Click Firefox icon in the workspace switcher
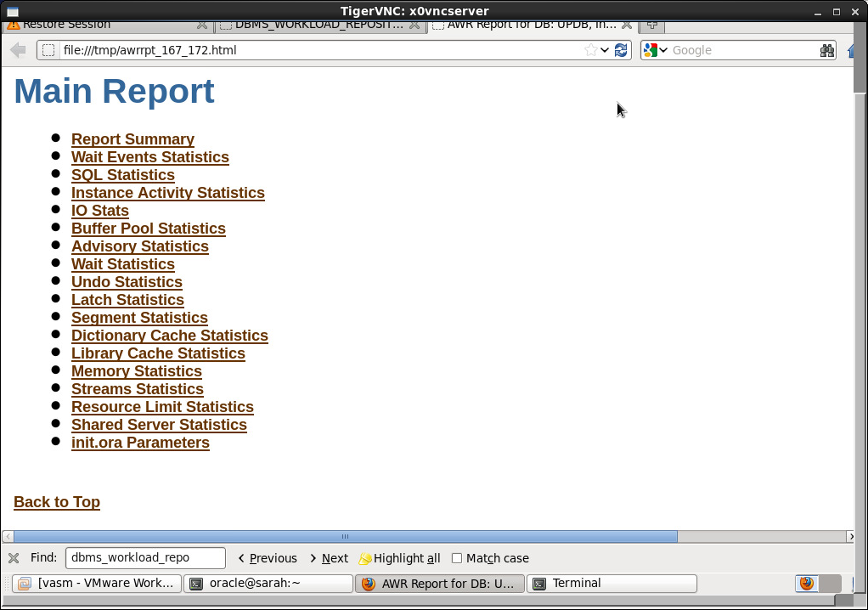Viewport: 868px width, 610px height. pos(807,583)
